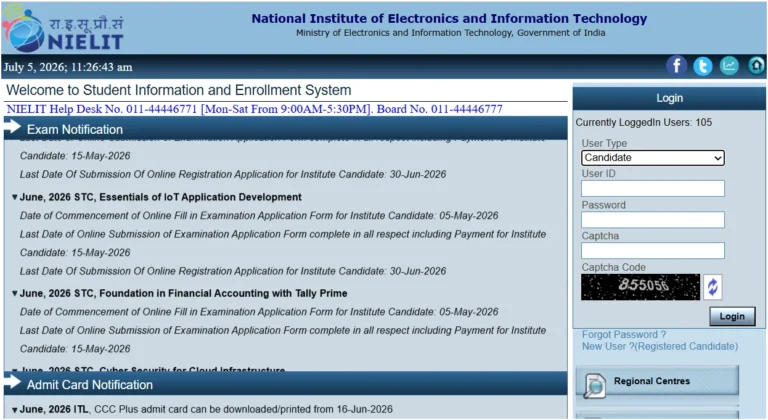Refresh the captcha code image
768x420 pixels.
713,287
